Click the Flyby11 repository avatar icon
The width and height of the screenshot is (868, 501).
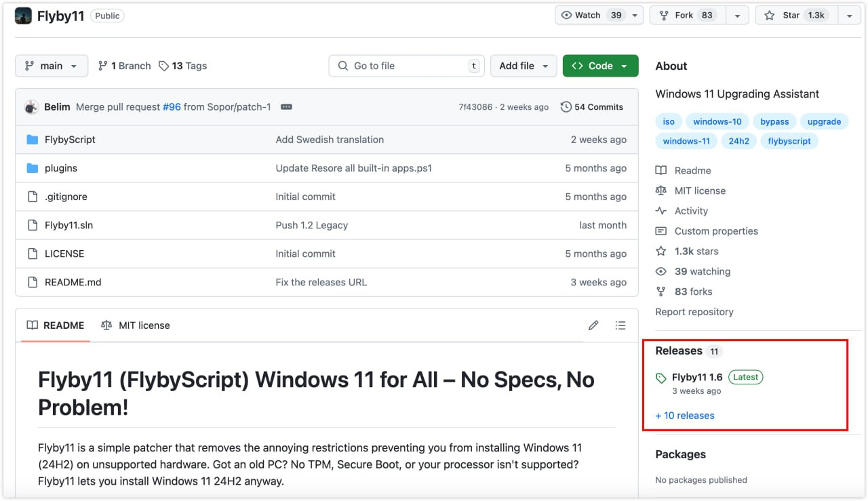coord(23,16)
